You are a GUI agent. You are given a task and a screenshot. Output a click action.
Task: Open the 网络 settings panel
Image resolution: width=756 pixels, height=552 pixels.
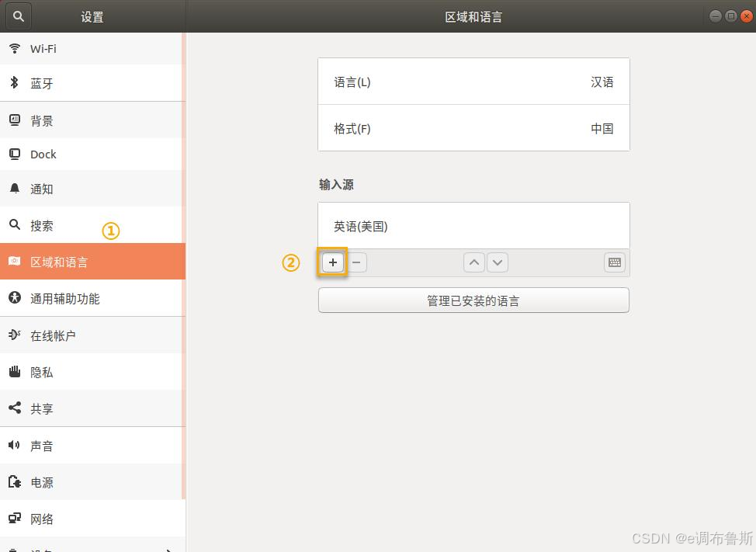click(x=91, y=519)
